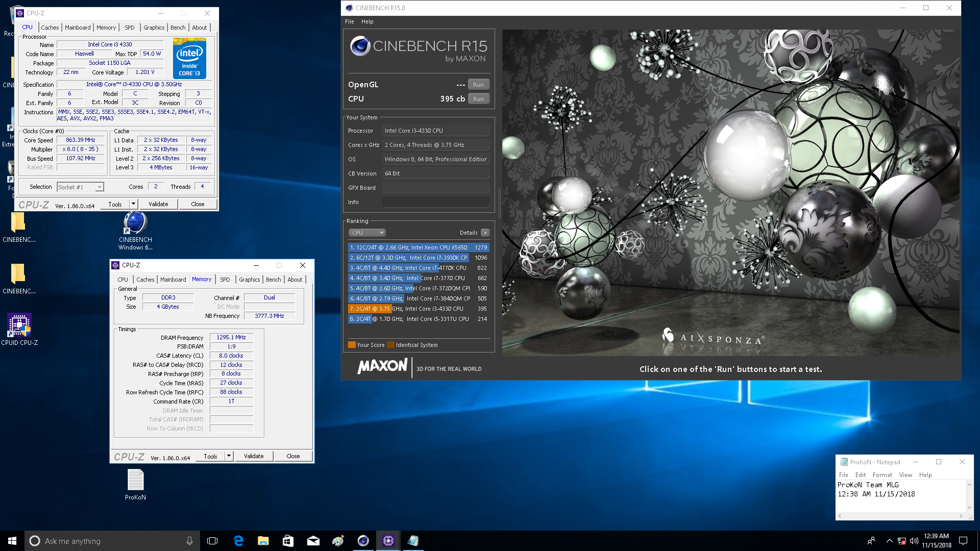980x551 pixels.
Task: Click the Cortana Ask me anything search box
Action: pos(112,541)
